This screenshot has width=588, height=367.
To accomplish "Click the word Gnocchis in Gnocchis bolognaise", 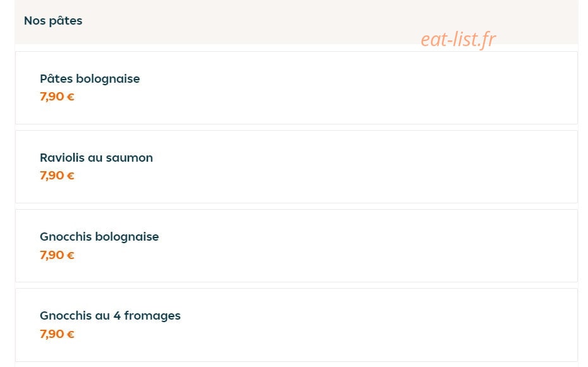I will [x=66, y=237].
